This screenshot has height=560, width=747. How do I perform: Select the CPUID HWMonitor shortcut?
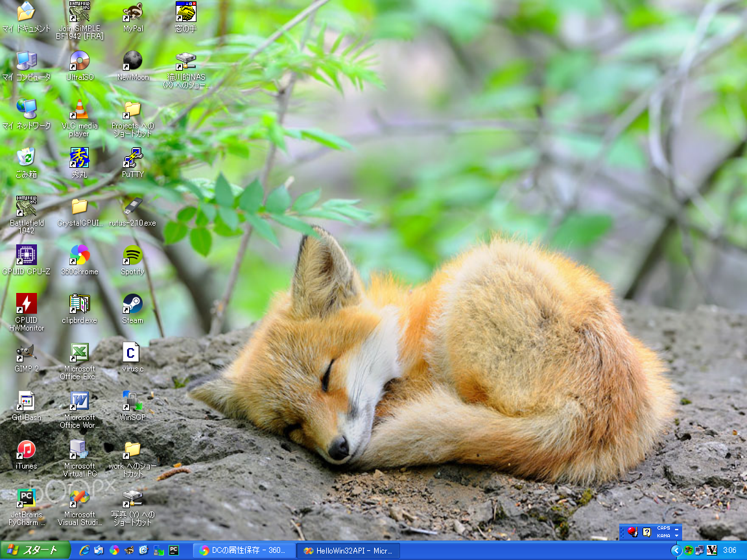[x=26, y=313]
